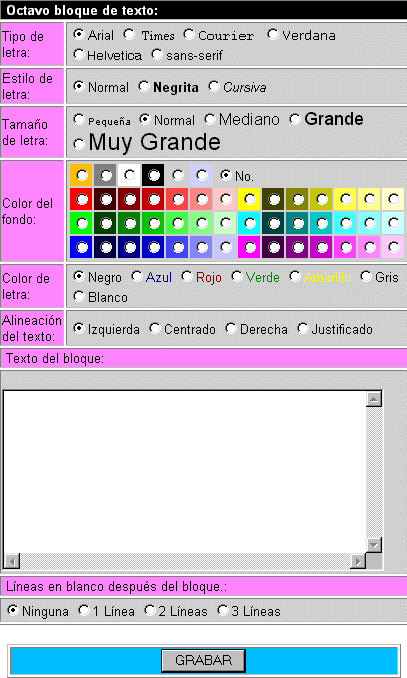Select 2 Líneas blank lines
This screenshot has width=407, height=678.
click(x=150, y=610)
